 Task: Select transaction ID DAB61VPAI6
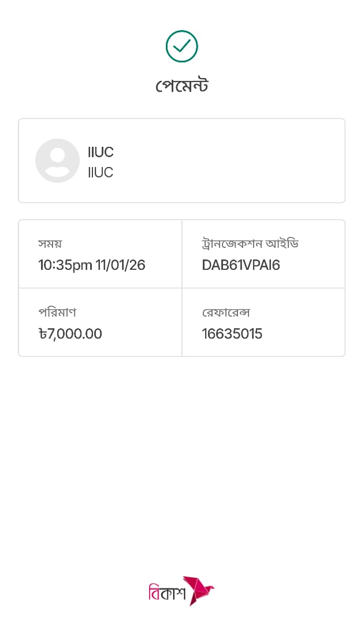coord(241,265)
